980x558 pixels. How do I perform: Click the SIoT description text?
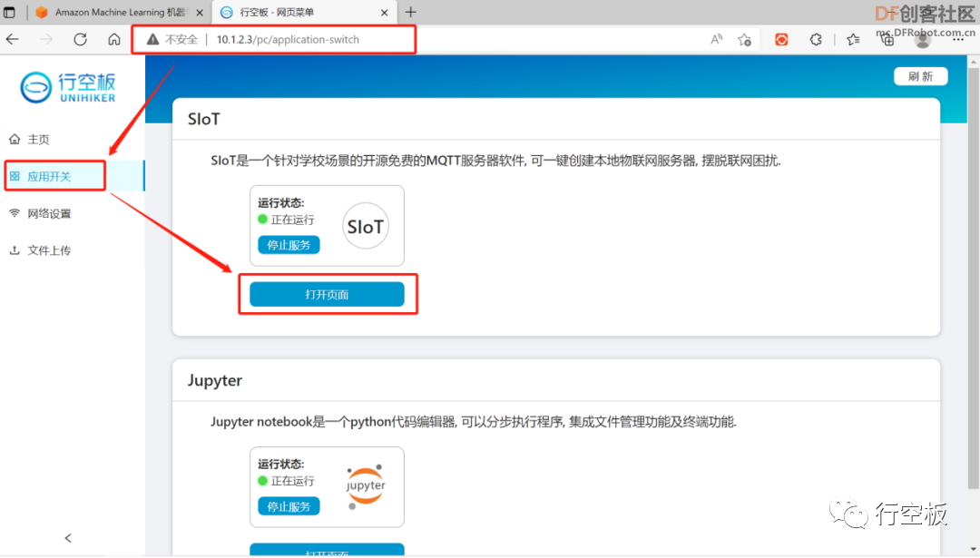[x=495, y=161]
